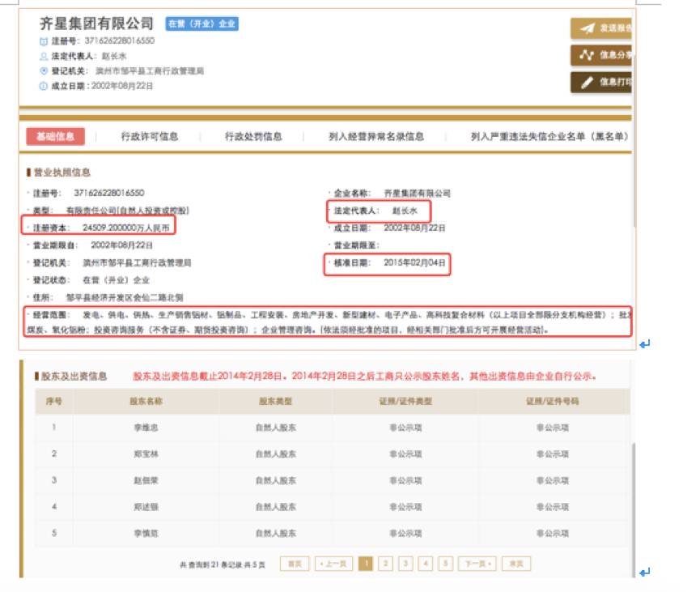Click the paper-plane send report button
The height and width of the screenshot is (592, 700).
tap(601, 28)
